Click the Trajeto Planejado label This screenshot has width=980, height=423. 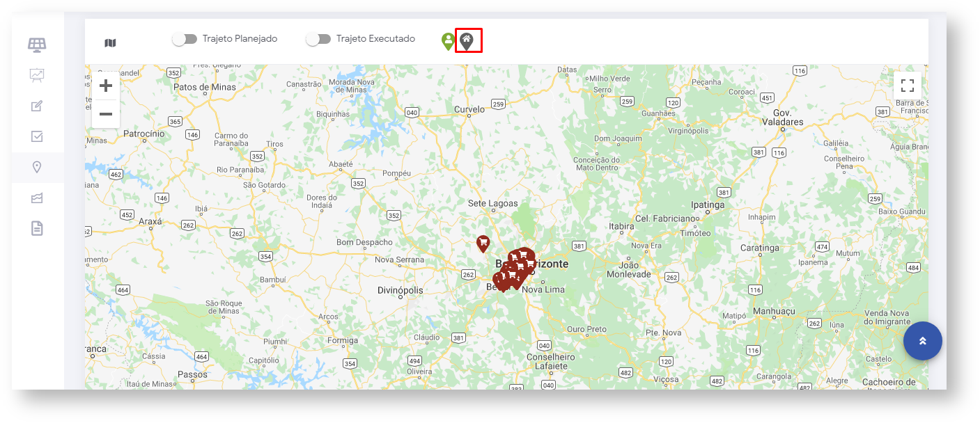[240, 39]
